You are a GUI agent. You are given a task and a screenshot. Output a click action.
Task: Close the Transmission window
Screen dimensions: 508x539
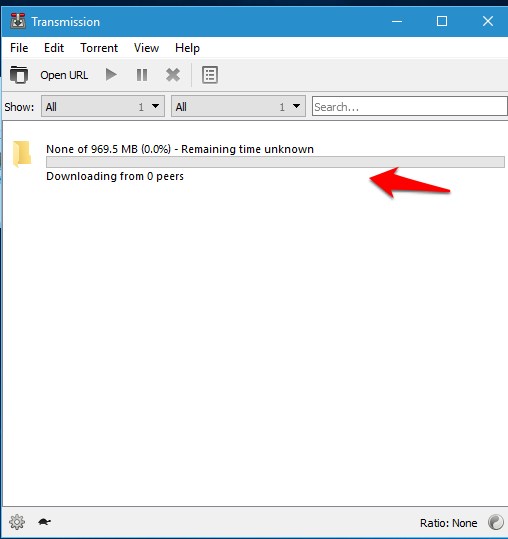pyautogui.click(x=488, y=21)
